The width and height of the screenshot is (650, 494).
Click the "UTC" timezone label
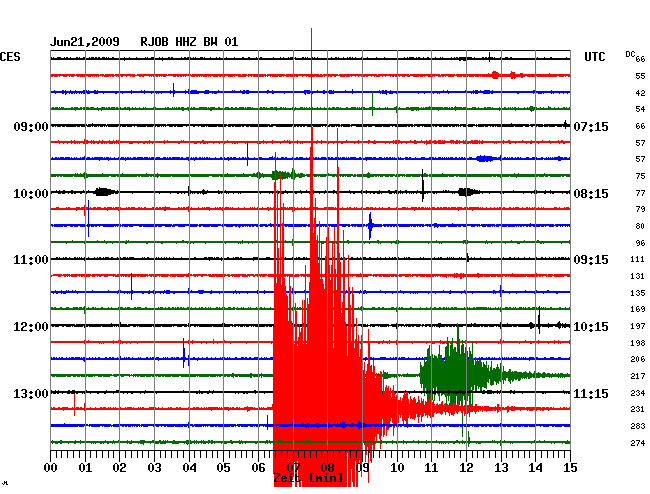[x=594, y=57]
